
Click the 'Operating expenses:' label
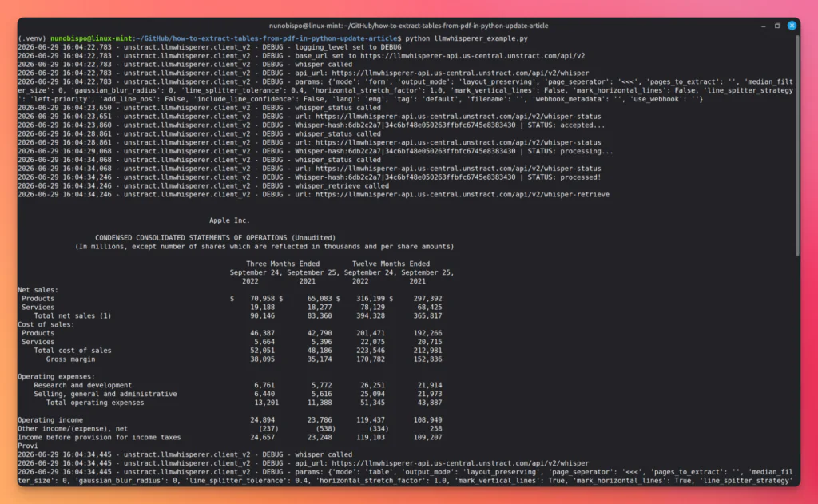pos(57,377)
